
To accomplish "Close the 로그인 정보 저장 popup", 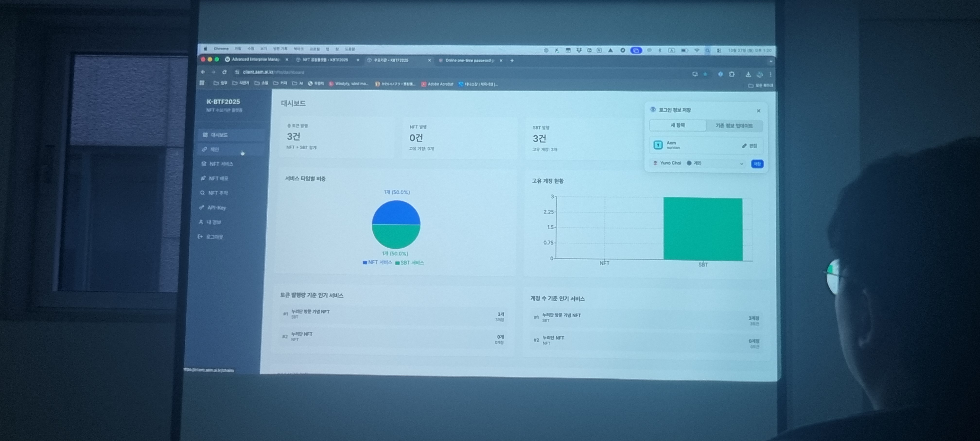I will [759, 111].
